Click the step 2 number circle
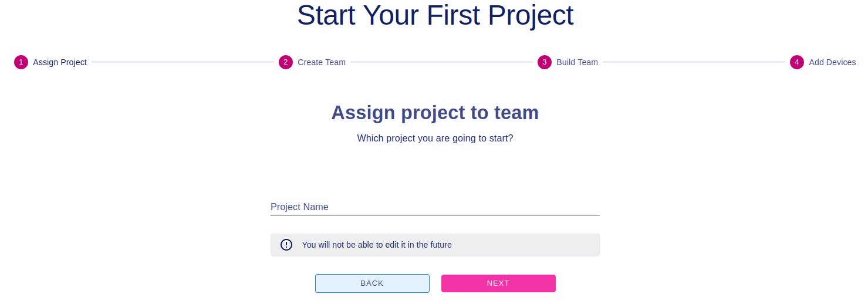This screenshot has height=304, width=868. point(286,62)
